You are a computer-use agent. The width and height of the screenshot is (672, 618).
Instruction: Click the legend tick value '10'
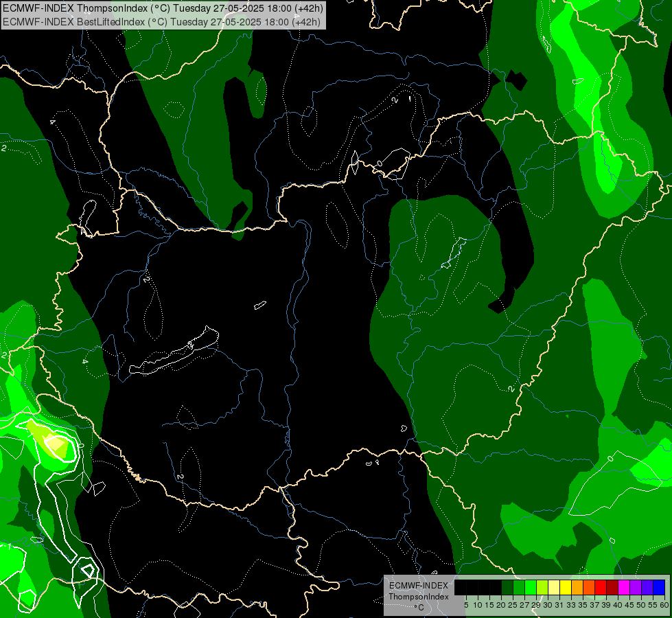(x=478, y=605)
